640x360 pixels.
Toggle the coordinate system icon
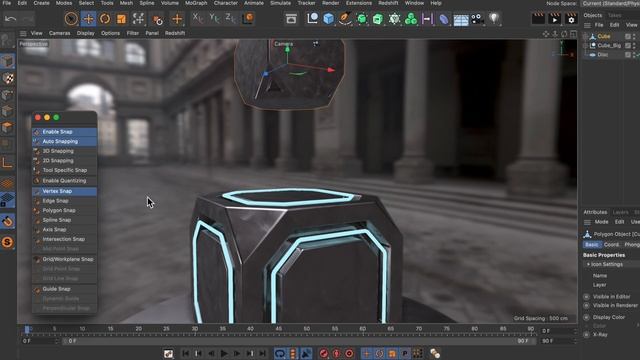pyautogui.click(x=248, y=18)
